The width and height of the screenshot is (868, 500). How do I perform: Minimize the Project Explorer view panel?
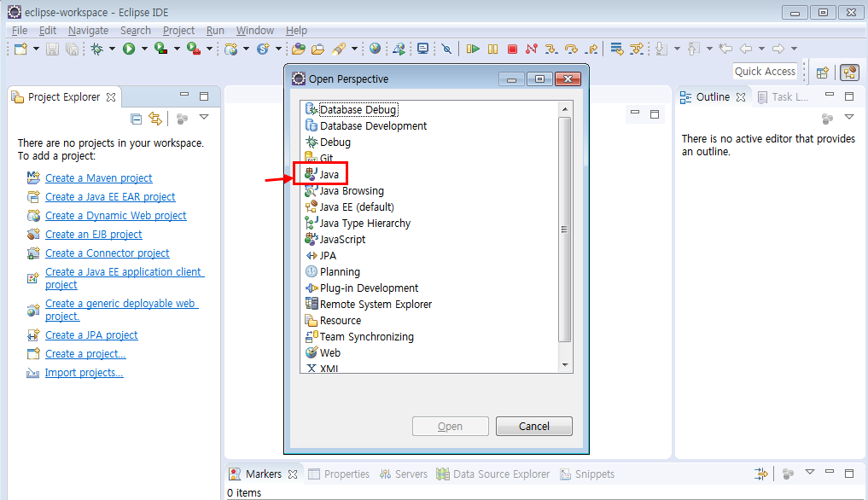[184, 96]
